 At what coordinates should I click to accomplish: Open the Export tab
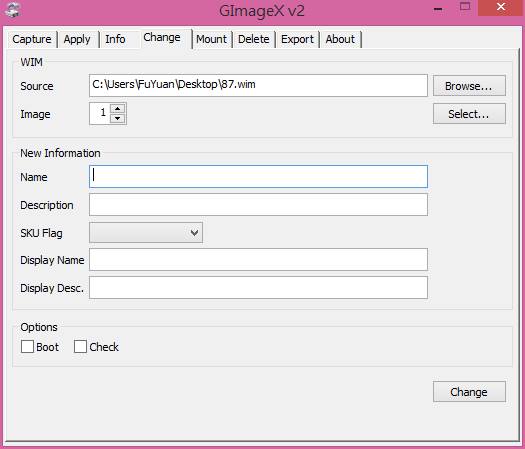pyautogui.click(x=297, y=39)
